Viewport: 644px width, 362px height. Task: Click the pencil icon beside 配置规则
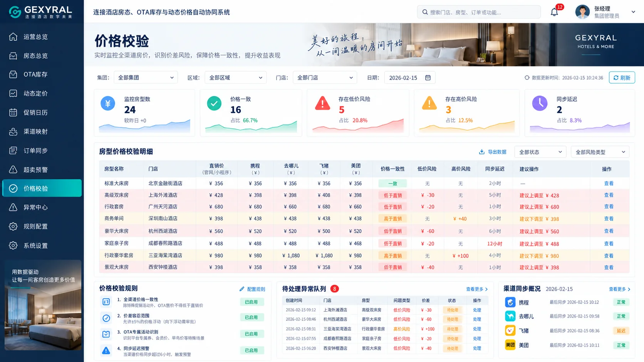coord(242,289)
